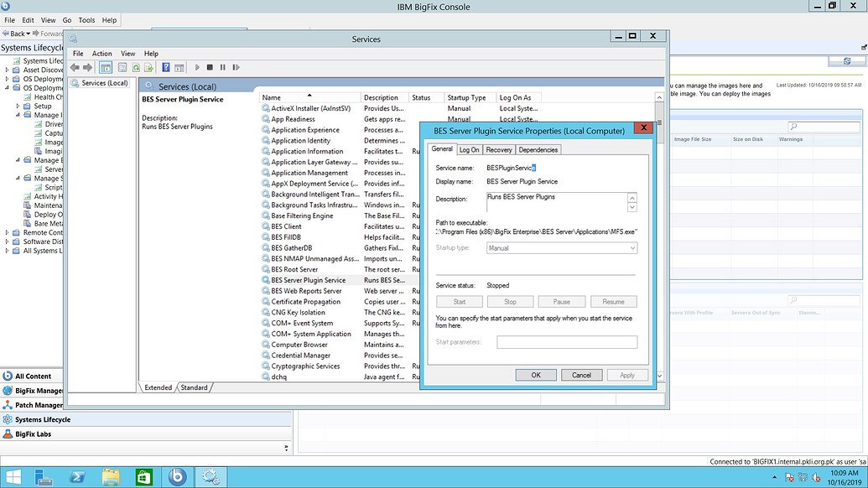Open Help via the blue question mark icon

165,68
